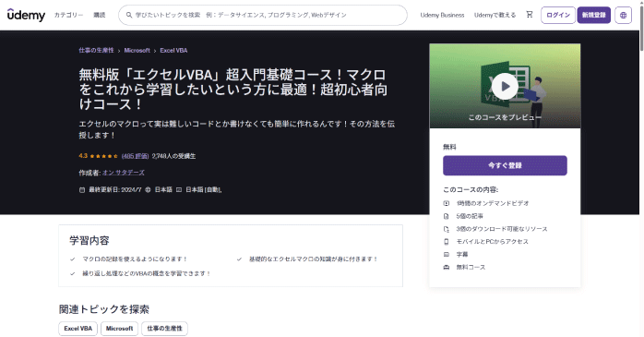This screenshot has height=337, width=644.
Task: Click the downloadable resources icon
Action: tap(447, 229)
